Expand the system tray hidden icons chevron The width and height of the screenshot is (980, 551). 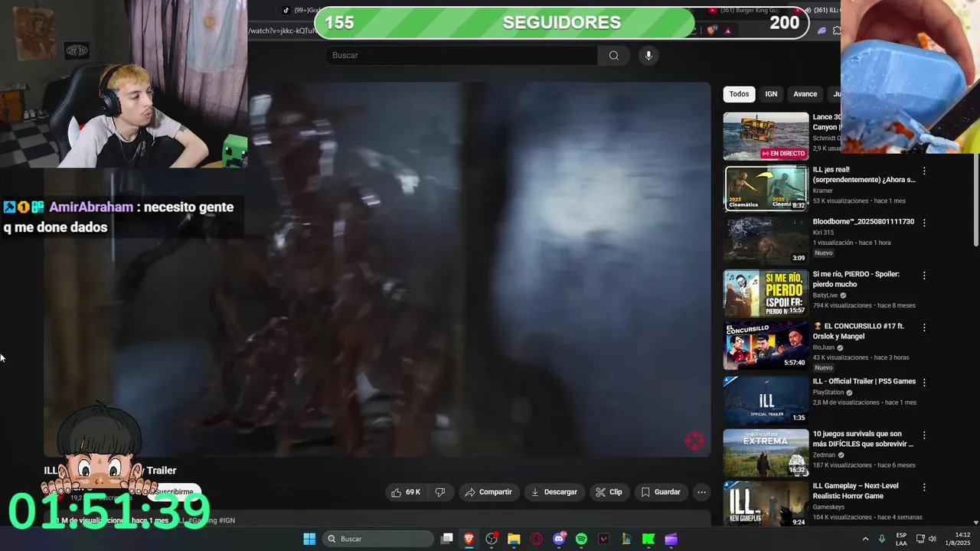pos(866,539)
